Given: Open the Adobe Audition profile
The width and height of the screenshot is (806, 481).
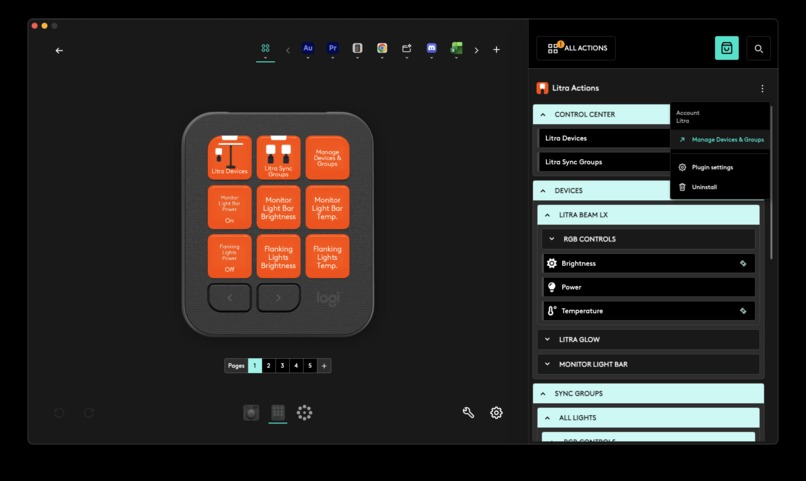Looking at the screenshot, I should 308,48.
